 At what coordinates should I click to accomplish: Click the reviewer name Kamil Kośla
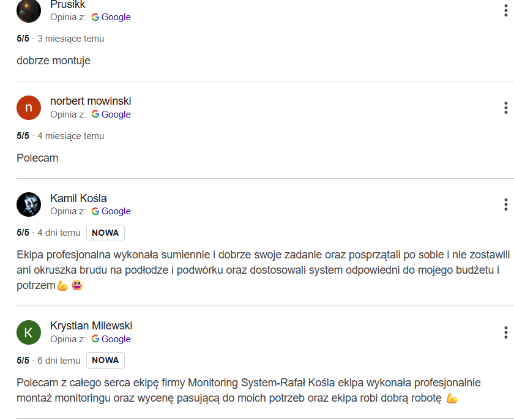coord(78,198)
